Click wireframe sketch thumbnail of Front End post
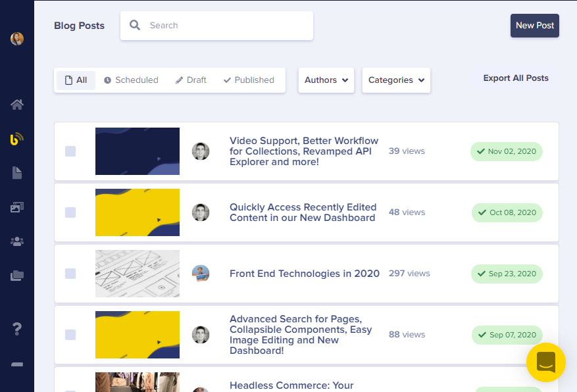 [x=138, y=274]
